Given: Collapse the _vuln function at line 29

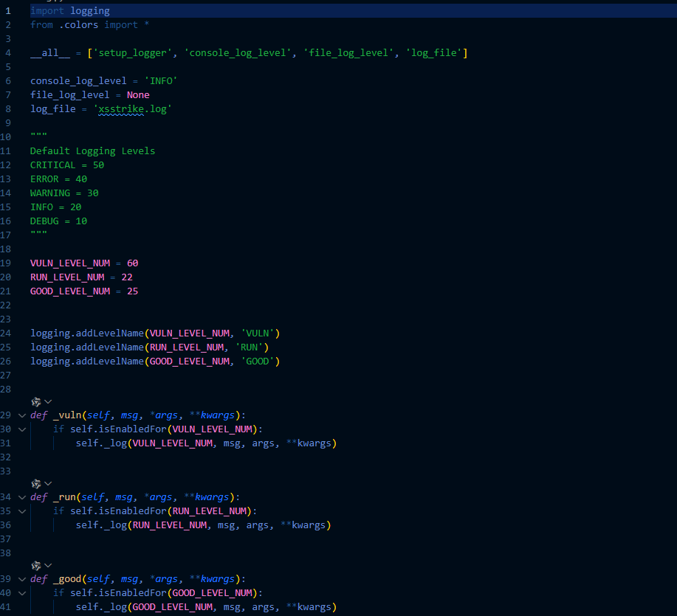Looking at the screenshot, I should 22,415.
